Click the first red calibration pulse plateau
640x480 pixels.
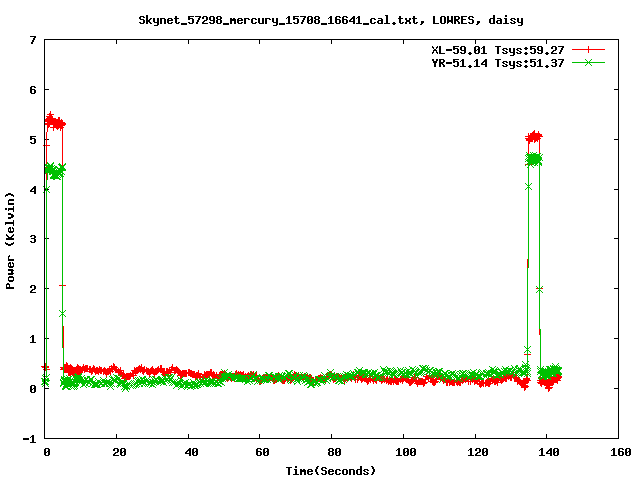[55, 122]
